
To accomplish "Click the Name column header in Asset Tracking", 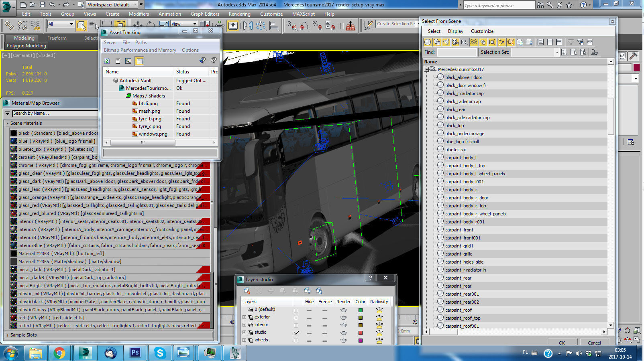I will [x=138, y=72].
